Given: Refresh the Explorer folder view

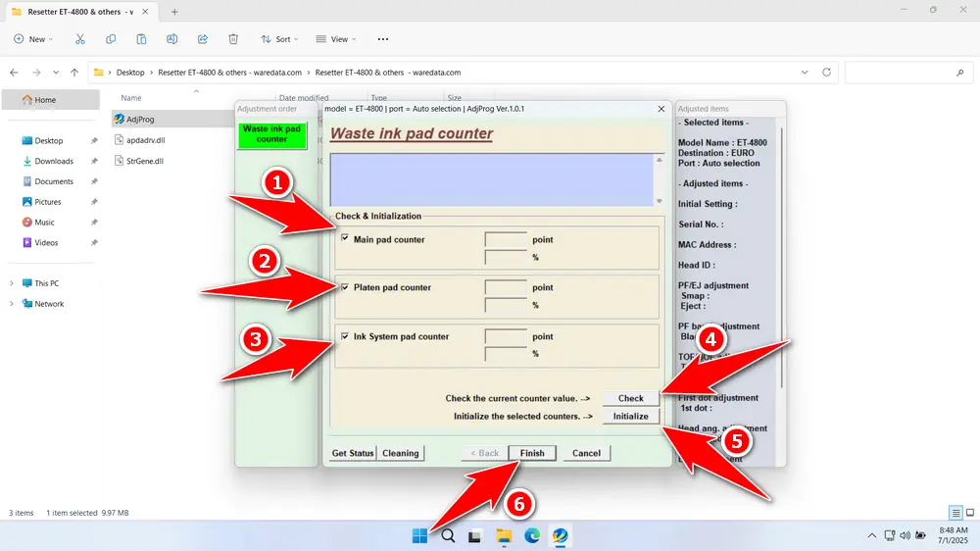Looking at the screenshot, I should (826, 73).
